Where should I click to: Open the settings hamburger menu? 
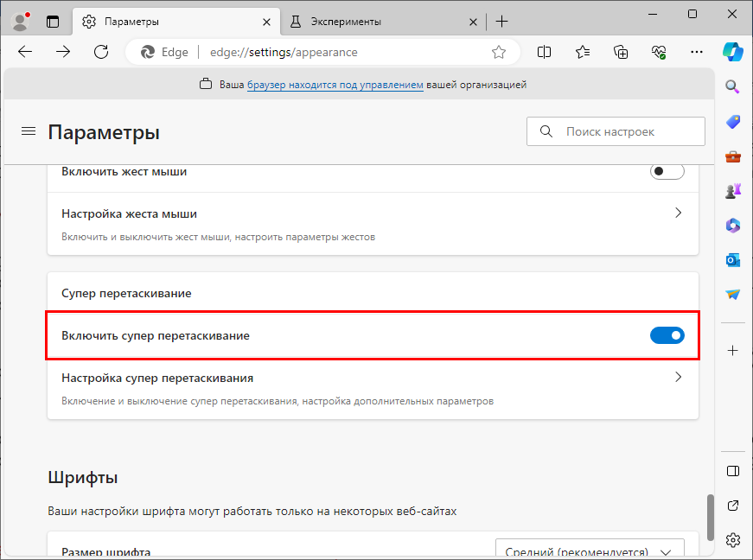click(29, 131)
